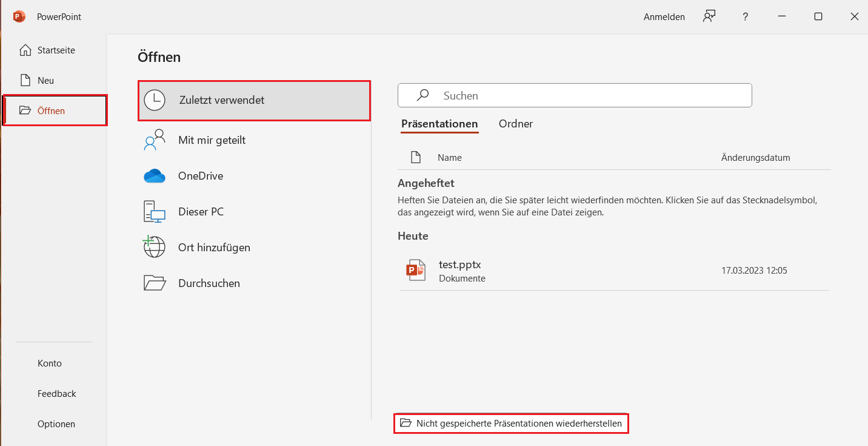The image size is (868, 446).
Task: Click Anmelden to sign in
Action: tap(664, 17)
